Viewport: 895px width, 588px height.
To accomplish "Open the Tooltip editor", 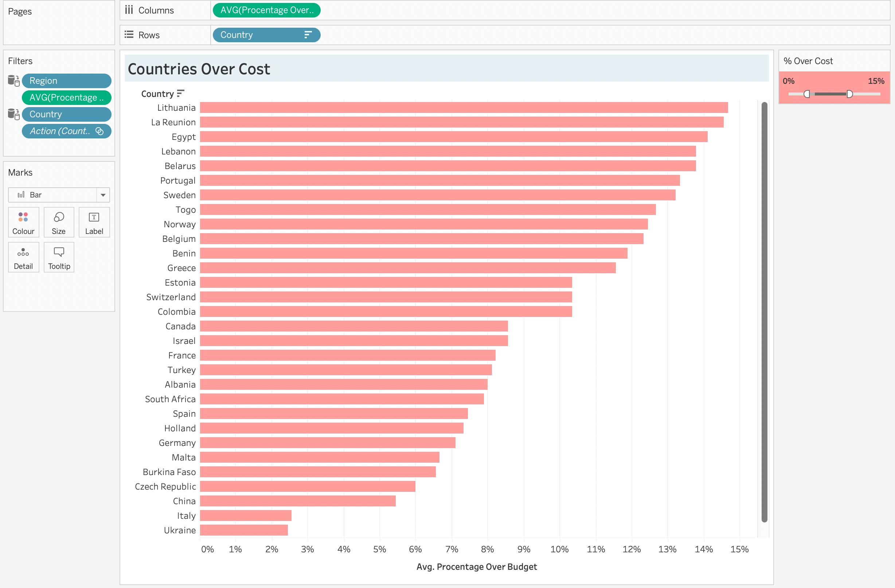I will [x=59, y=257].
